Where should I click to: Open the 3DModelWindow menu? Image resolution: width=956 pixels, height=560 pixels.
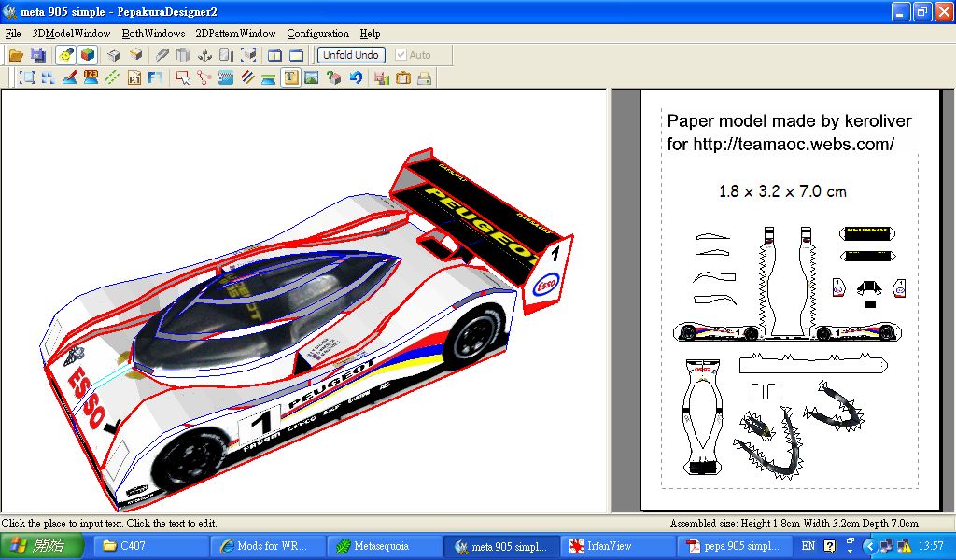tap(71, 34)
